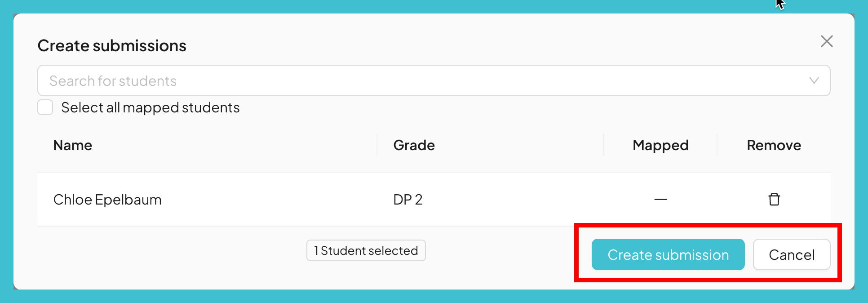Open the student search dropdown chevron
Screen dimensions: 868x303
[x=813, y=81]
